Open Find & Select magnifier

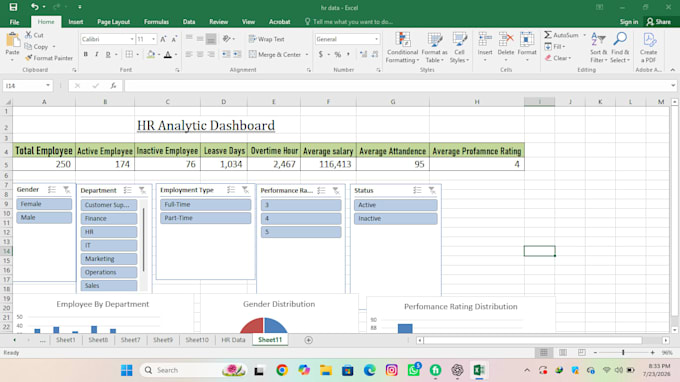point(620,48)
